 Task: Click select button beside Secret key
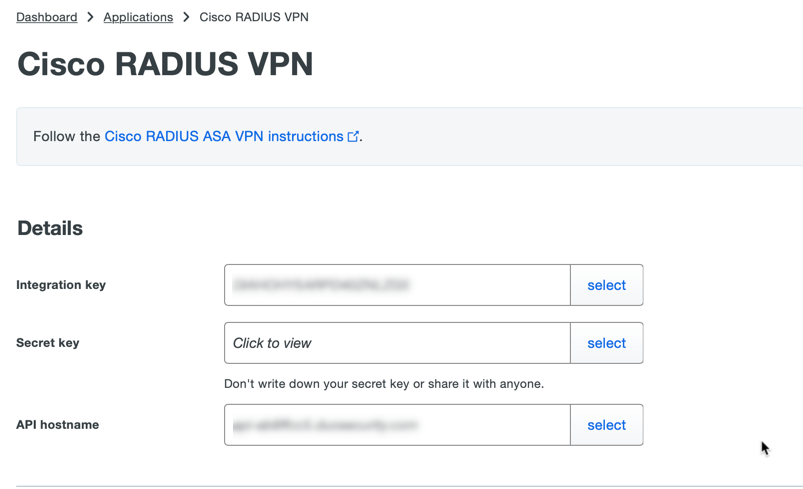[x=607, y=343]
